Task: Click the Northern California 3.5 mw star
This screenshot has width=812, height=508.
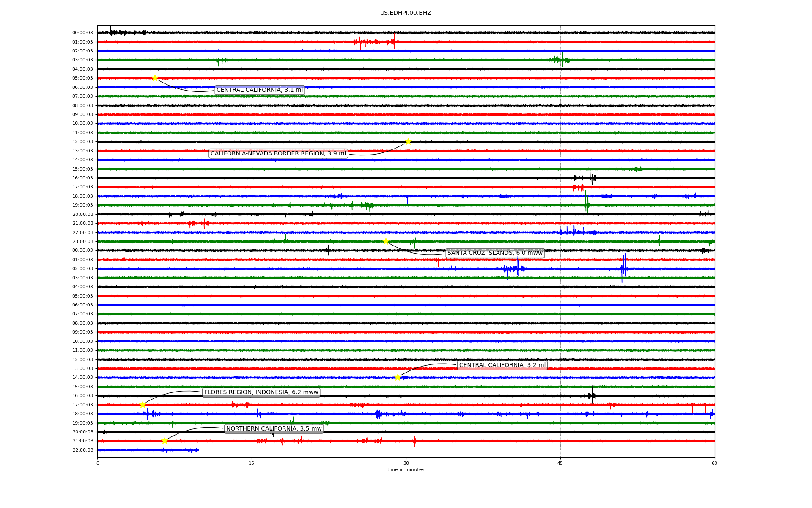Action: 165,441
